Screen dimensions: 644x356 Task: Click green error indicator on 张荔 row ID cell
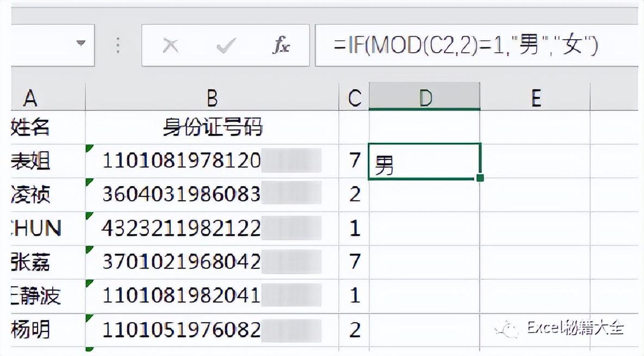click(x=89, y=249)
